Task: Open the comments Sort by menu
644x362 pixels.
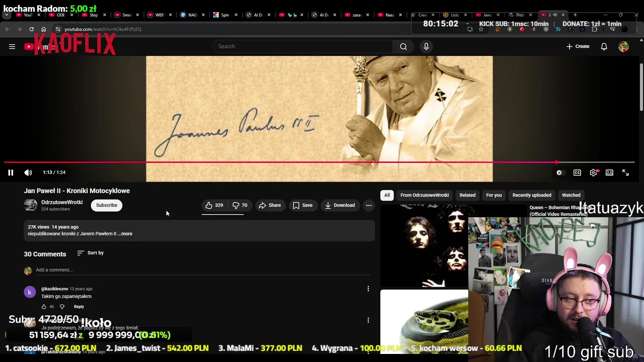Action: click(x=91, y=253)
